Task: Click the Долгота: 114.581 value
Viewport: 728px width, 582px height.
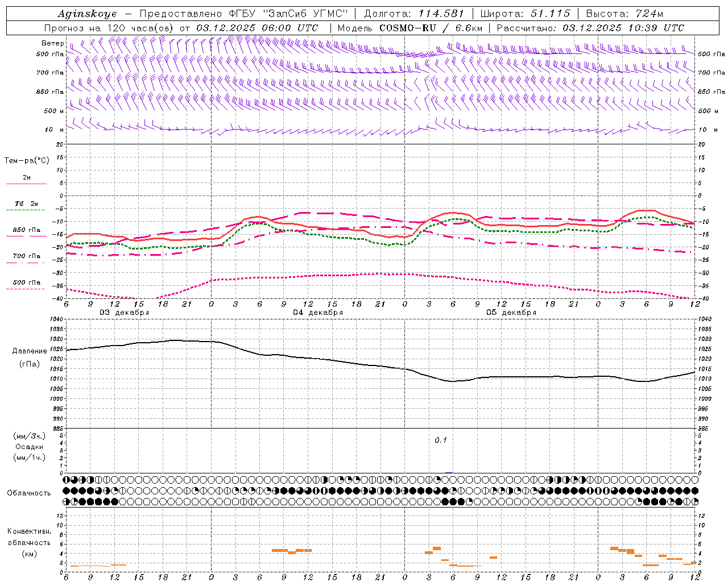Action: coord(414,14)
